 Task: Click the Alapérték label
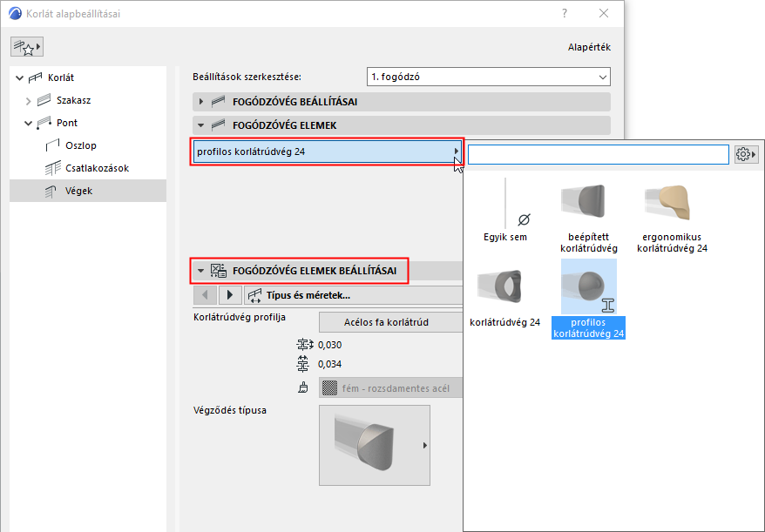(589, 47)
